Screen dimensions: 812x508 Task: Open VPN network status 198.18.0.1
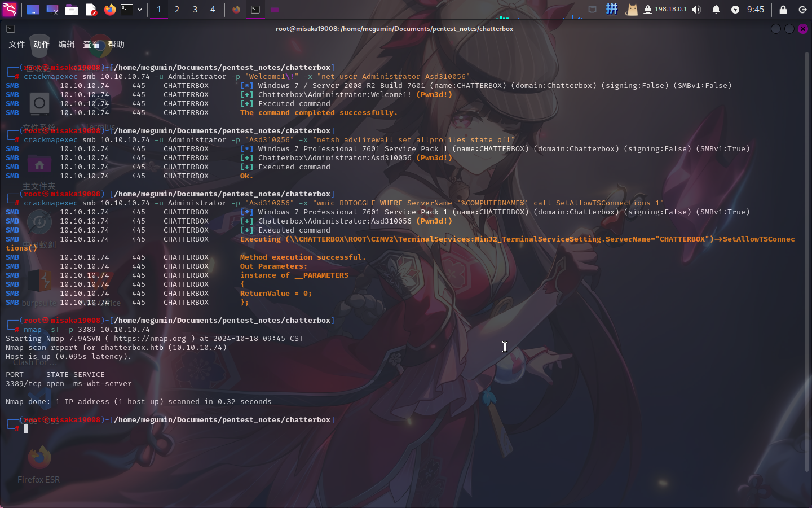[x=665, y=10]
